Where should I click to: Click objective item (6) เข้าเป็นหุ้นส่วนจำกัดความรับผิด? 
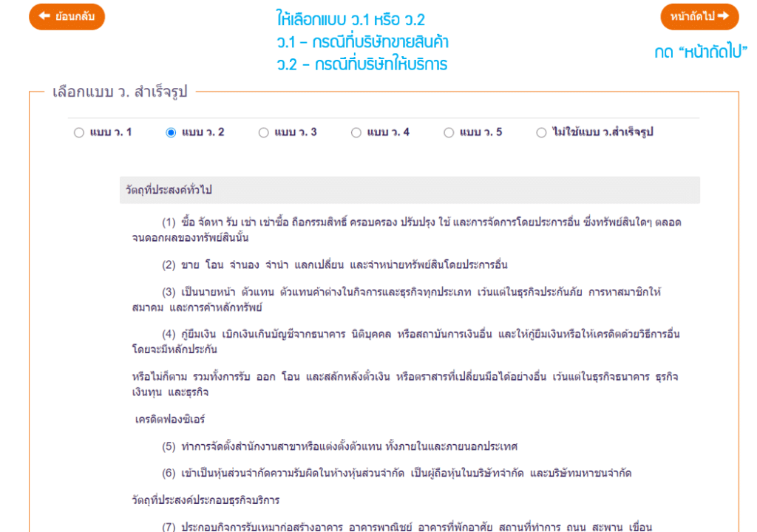(396, 473)
